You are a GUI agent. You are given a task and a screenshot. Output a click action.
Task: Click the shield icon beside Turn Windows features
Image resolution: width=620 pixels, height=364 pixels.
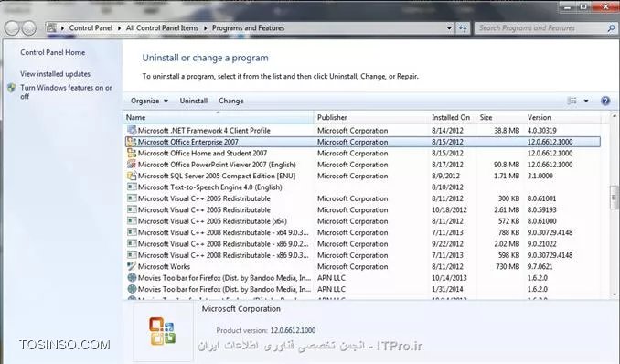coord(12,88)
